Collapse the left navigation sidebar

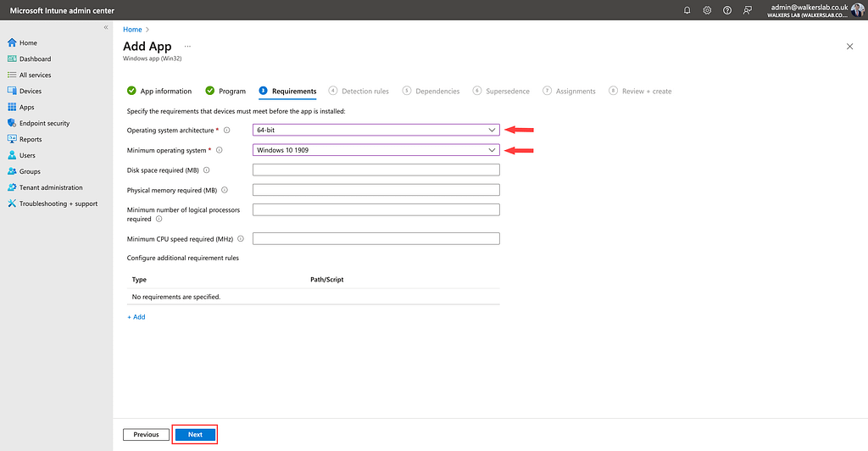coord(106,28)
